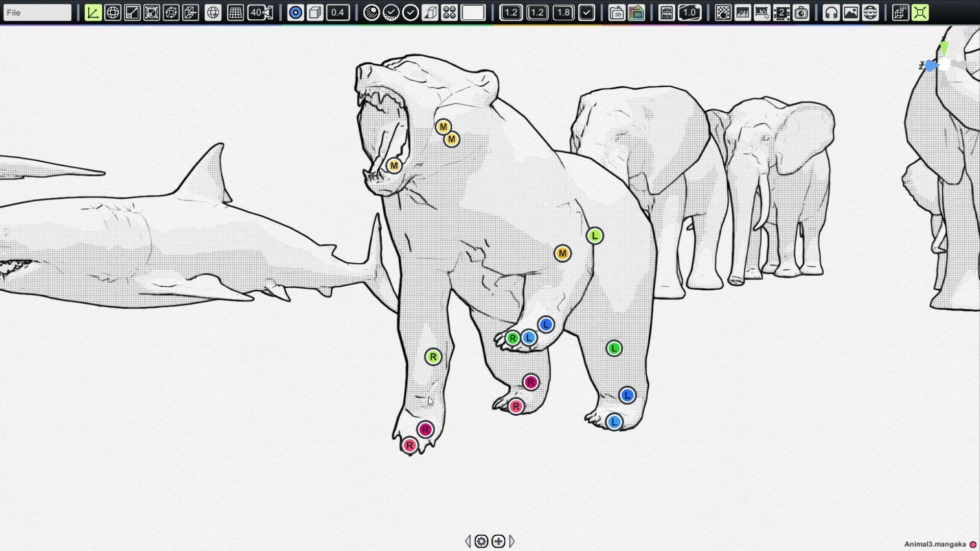Click the plus add button at bottom
This screenshot has height=551, width=980.
click(x=499, y=541)
